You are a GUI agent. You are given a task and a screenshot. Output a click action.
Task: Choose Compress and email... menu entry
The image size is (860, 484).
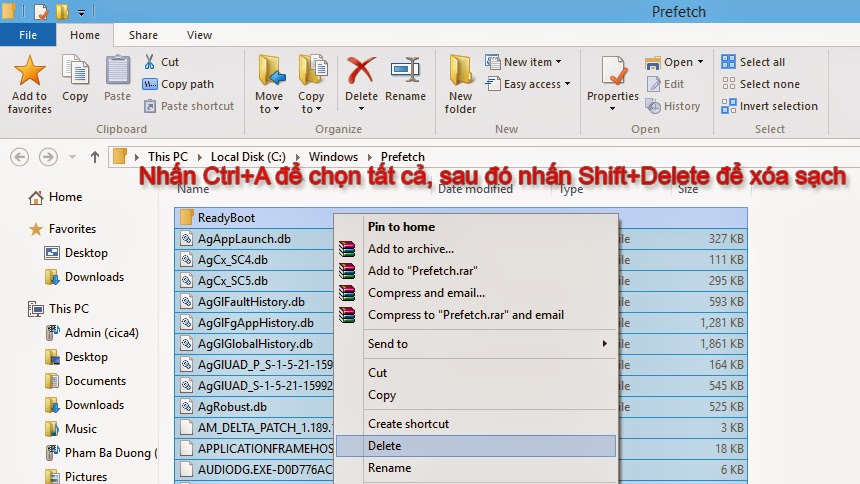(426, 293)
